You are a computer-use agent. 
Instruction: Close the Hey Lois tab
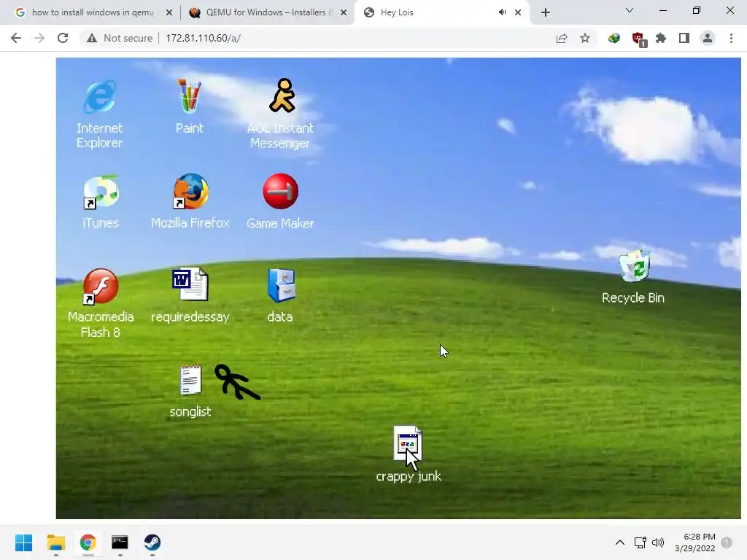[x=518, y=12]
